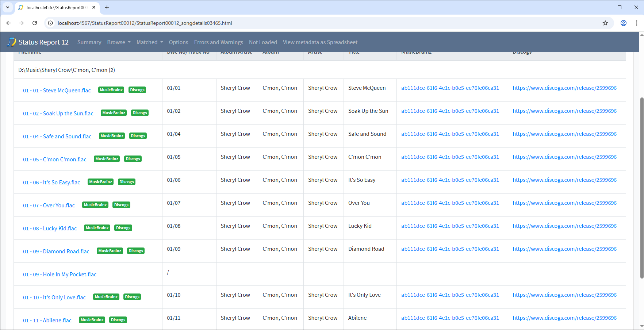Open 01 - 01 - Steve McQueen.flac link
Image resolution: width=644 pixels, height=330 pixels.
point(57,91)
